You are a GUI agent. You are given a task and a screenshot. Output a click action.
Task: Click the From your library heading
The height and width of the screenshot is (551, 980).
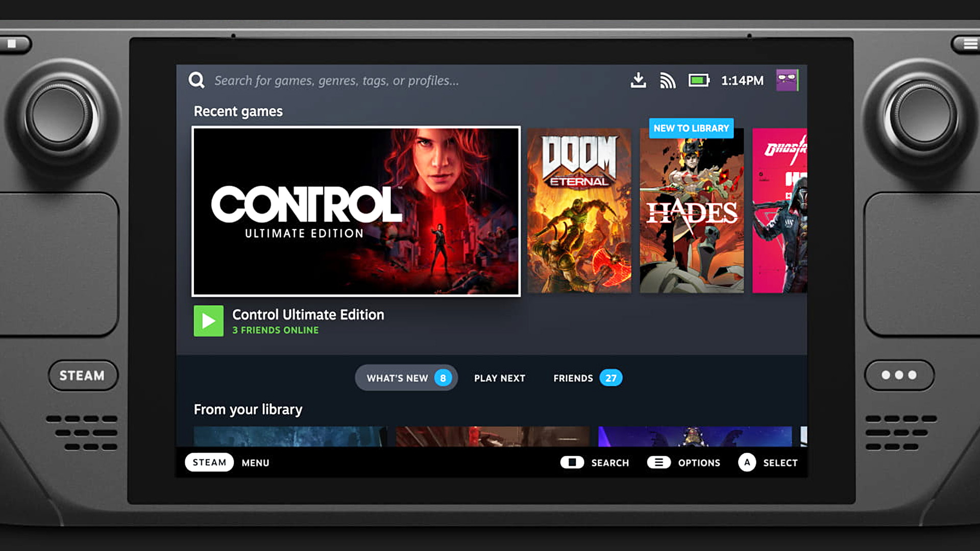(x=248, y=410)
